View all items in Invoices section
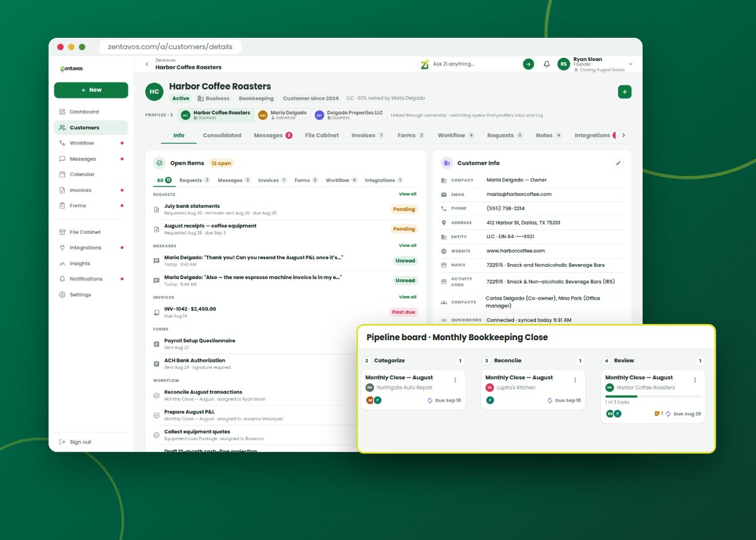The height and width of the screenshot is (540, 756). [408, 297]
